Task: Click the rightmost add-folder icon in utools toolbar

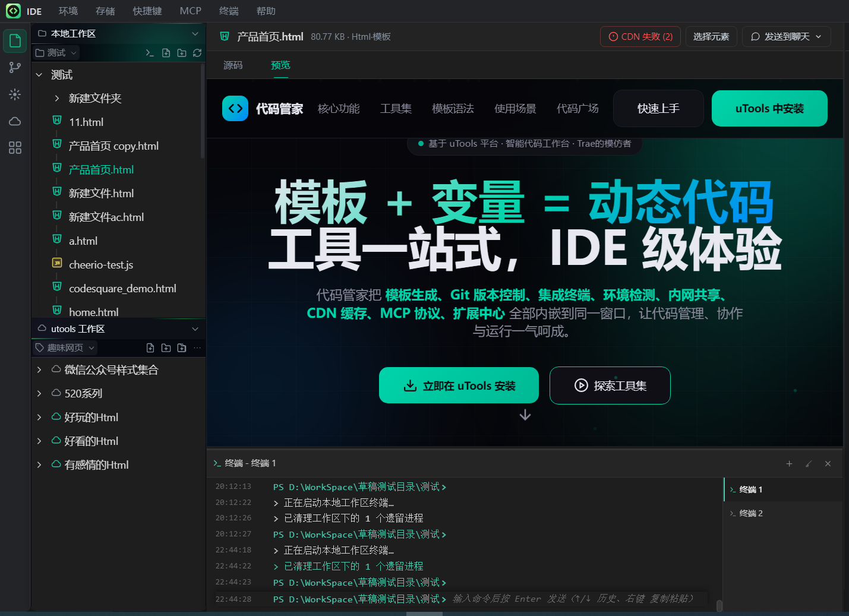Action: click(182, 348)
